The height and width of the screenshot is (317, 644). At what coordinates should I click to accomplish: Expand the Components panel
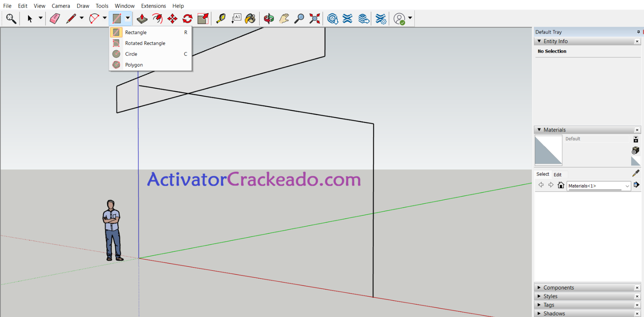tap(539, 287)
